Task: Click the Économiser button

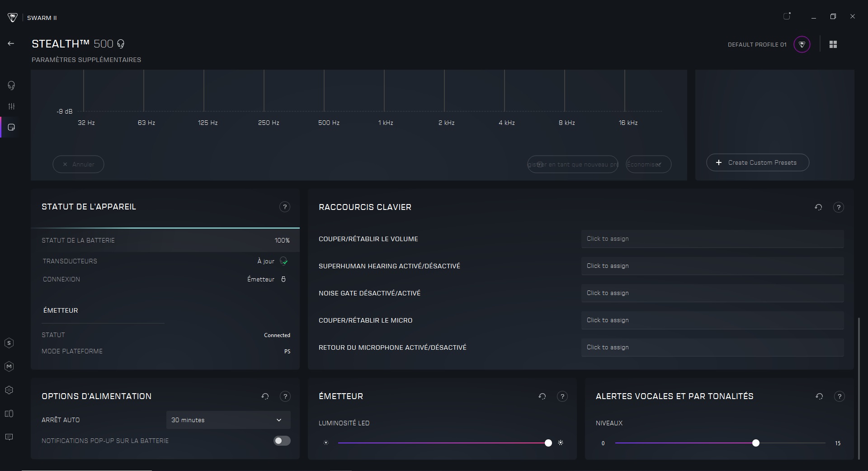Action: click(648, 164)
